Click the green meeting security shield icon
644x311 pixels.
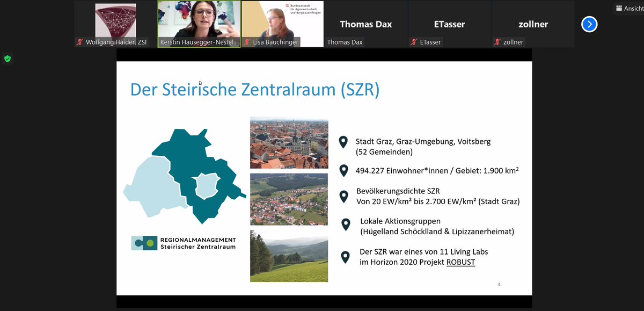coord(8,59)
